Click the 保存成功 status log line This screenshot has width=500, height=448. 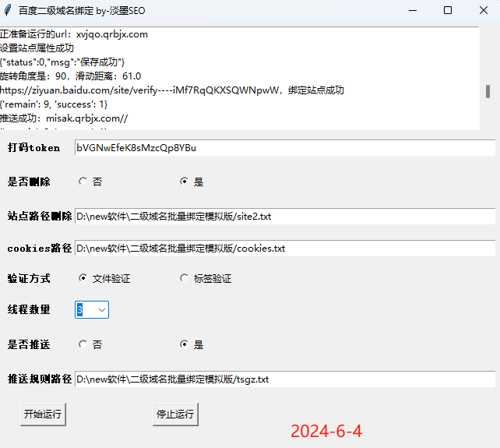tap(62, 62)
